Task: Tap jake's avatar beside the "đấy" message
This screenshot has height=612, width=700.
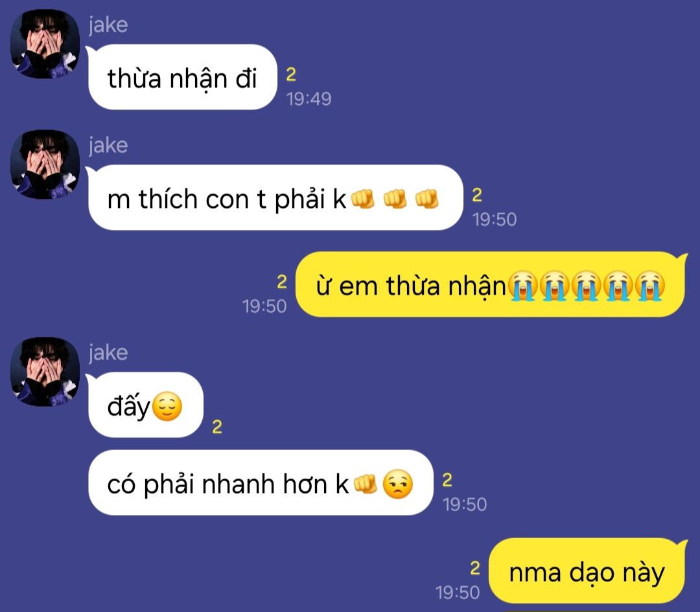Action: pyautogui.click(x=45, y=371)
